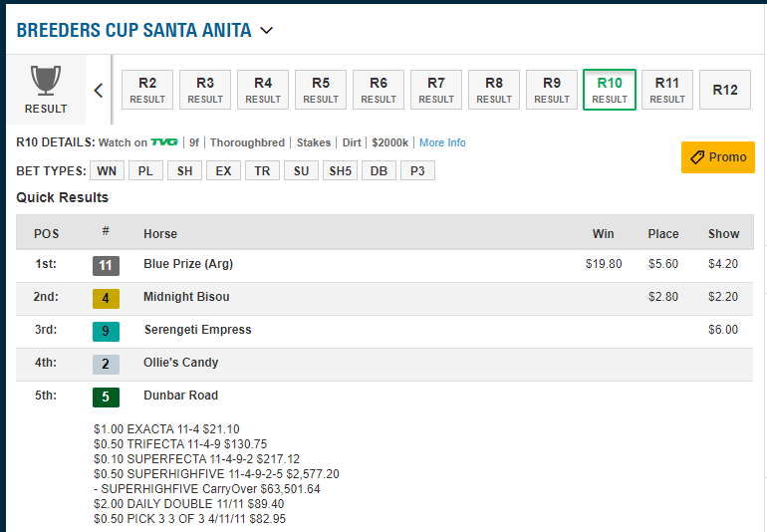Click the $0.50 TRIFECTA payout line
767x532 pixels.
(180, 444)
